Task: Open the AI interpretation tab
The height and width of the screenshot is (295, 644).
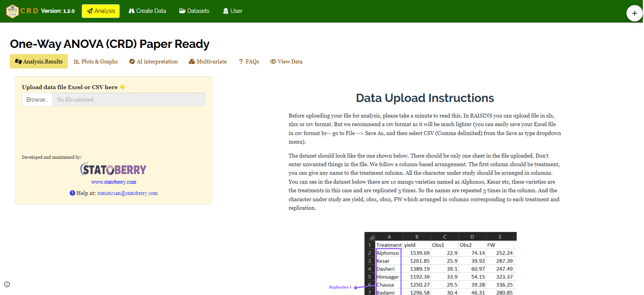Action: click(154, 61)
